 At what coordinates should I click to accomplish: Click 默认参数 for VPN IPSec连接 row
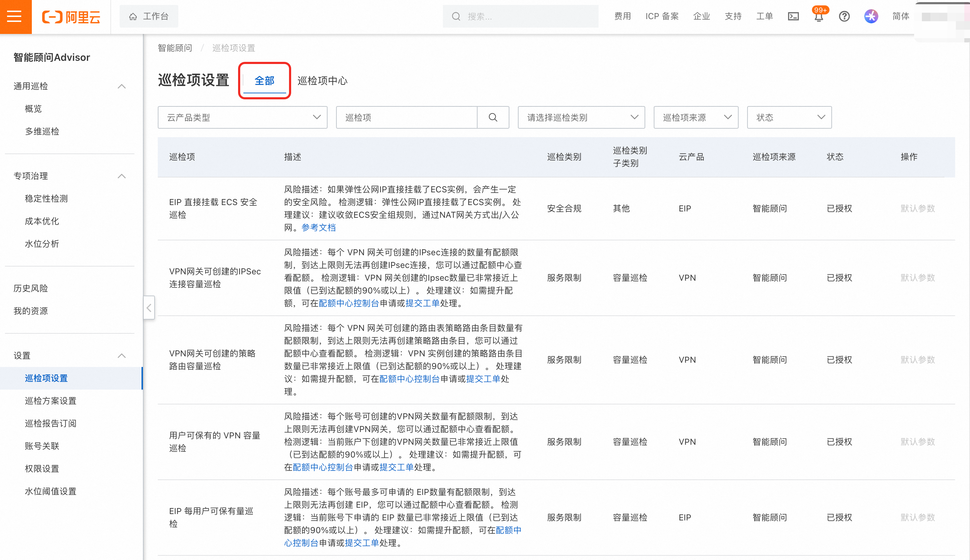918,278
